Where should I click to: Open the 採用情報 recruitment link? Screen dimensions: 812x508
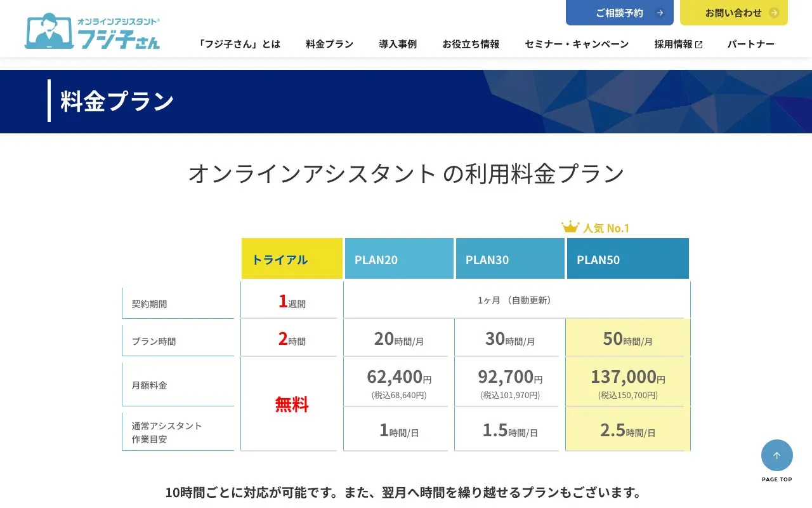pos(678,44)
